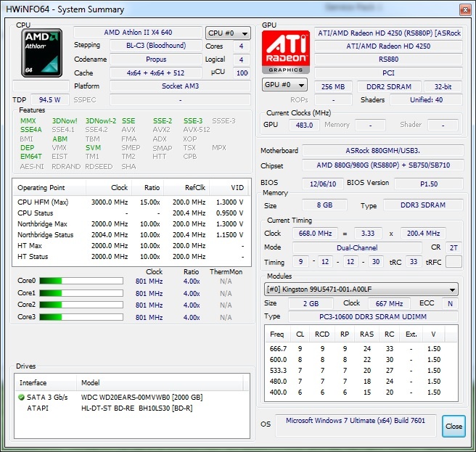Select the Northbridge Max row

coord(131,224)
